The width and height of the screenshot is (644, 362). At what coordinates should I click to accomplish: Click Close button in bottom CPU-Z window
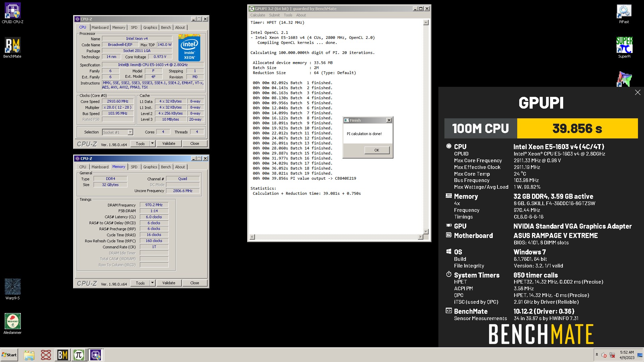tap(195, 283)
